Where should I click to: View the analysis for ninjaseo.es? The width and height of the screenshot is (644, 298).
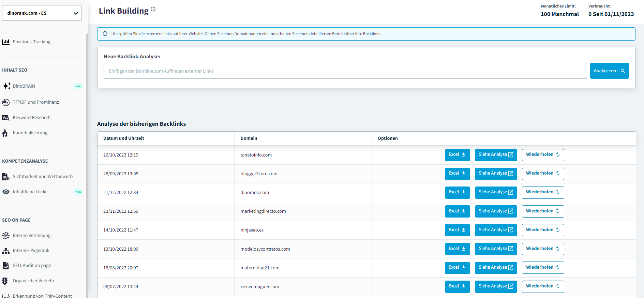(x=496, y=230)
